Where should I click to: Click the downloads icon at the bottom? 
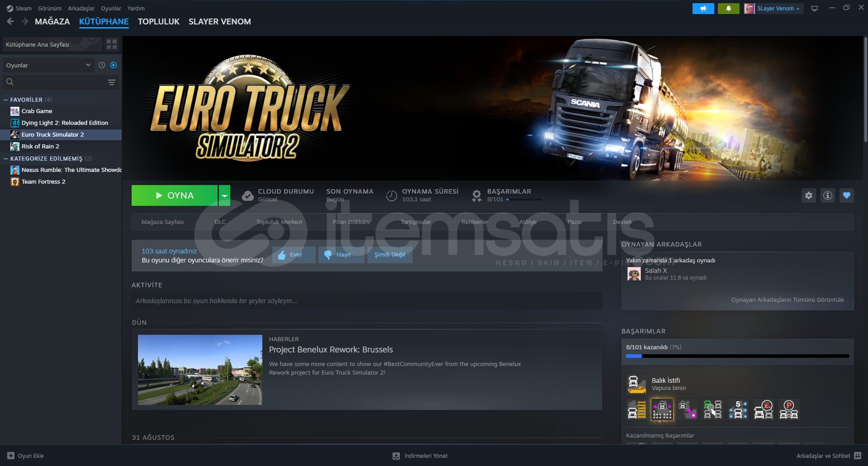coord(396,456)
